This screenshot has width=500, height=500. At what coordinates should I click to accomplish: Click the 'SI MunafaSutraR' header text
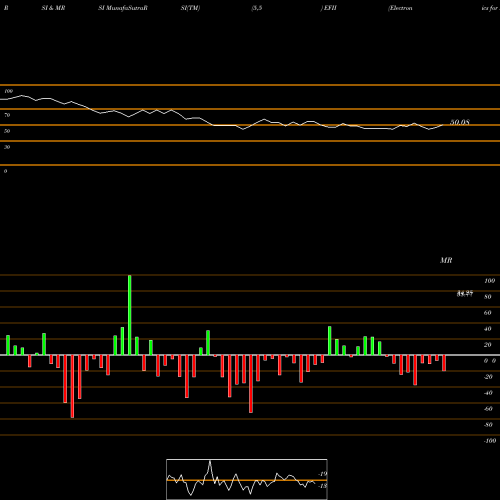[123, 8]
